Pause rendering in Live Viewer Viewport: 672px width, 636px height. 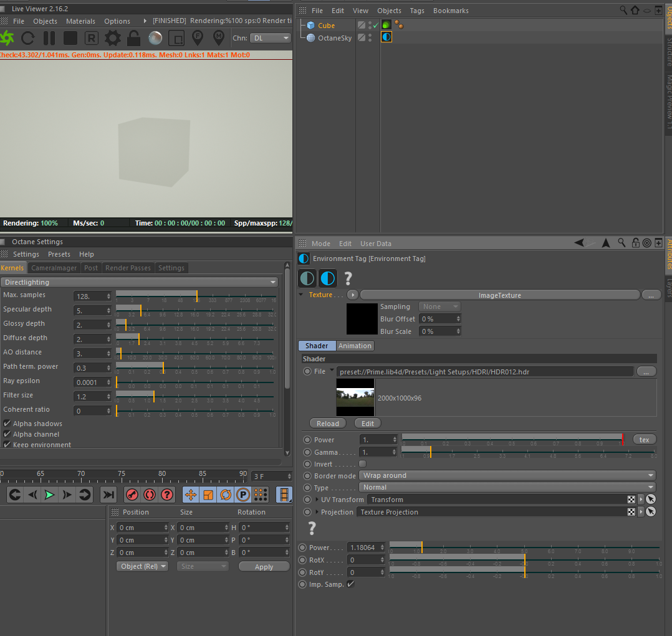tap(49, 38)
